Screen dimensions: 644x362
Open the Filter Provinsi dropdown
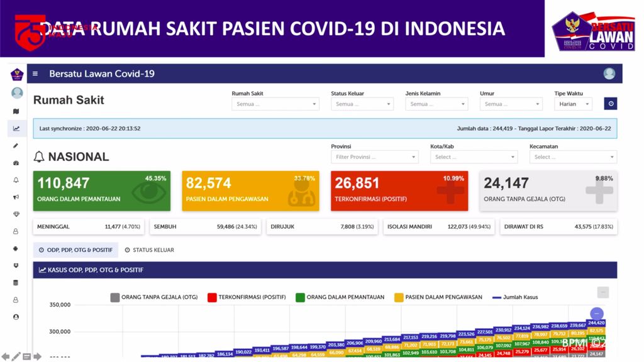pyautogui.click(x=375, y=156)
